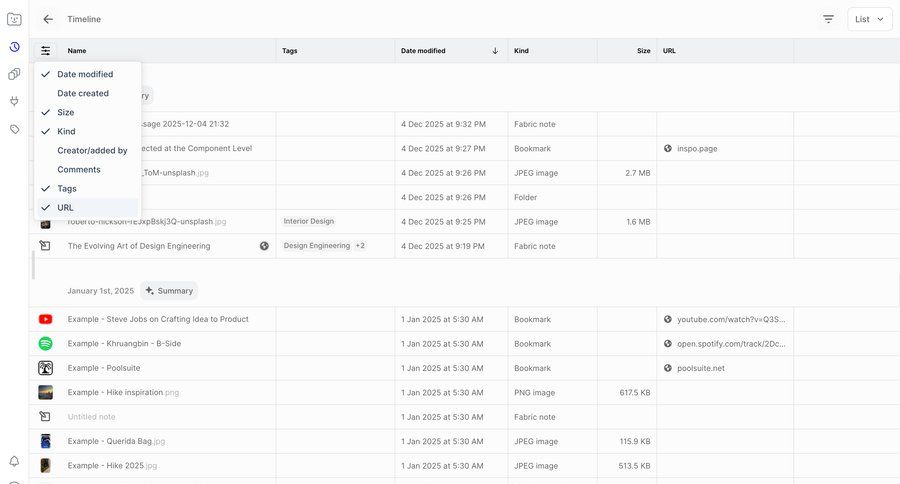Click the globe icon next to open.spotify.com URL
900x484 pixels.
668,343
